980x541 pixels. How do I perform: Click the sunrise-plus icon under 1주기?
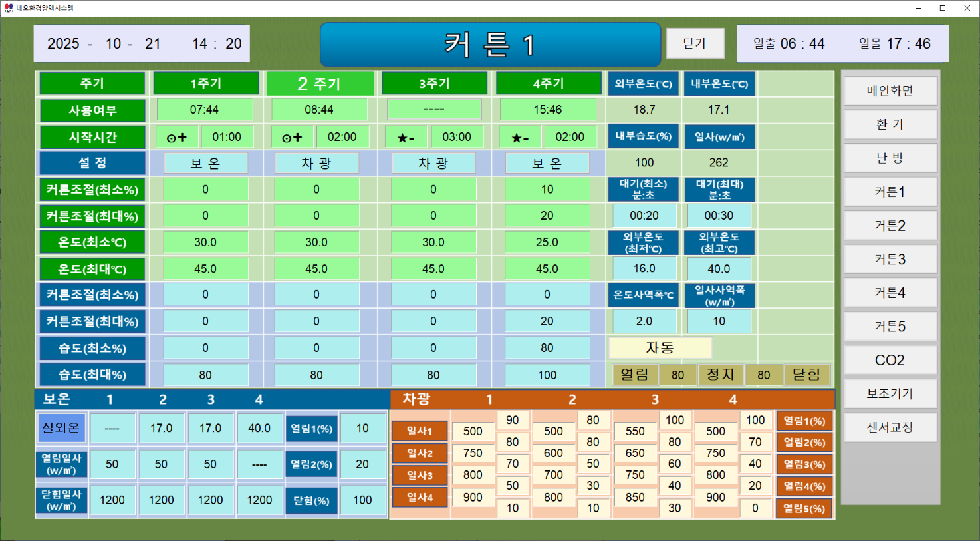click(177, 137)
